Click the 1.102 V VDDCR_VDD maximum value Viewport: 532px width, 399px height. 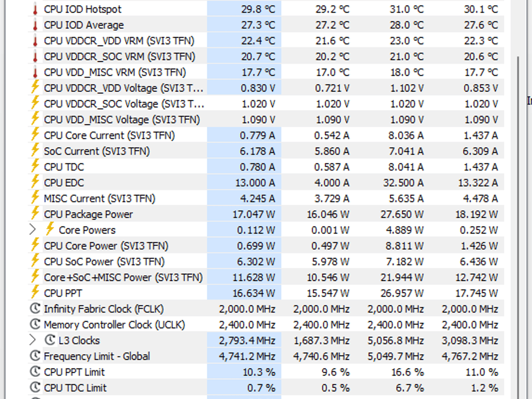pos(407,88)
